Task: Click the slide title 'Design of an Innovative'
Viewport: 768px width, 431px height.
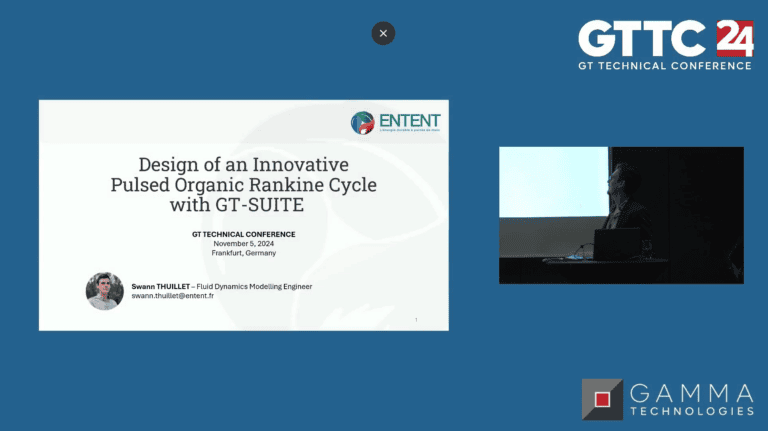Action: pos(243,165)
